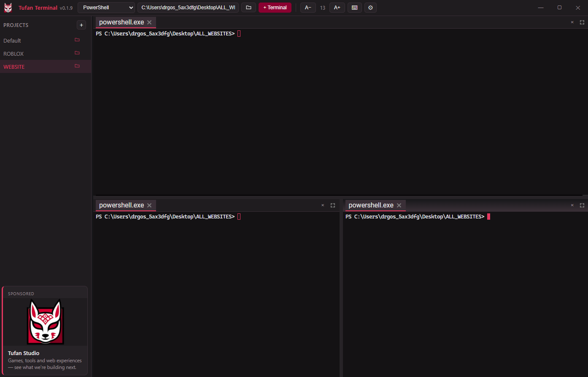Image resolution: width=588 pixels, height=377 pixels.
Task: Click the Tufan Terminal title text
Action: click(x=38, y=8)
